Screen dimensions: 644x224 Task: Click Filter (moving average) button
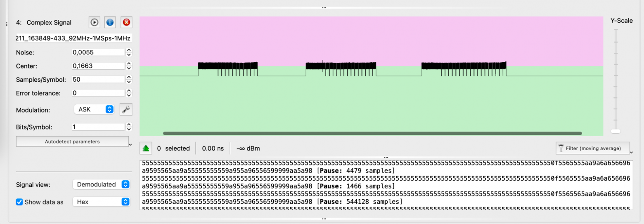click(x=593, y=148)
